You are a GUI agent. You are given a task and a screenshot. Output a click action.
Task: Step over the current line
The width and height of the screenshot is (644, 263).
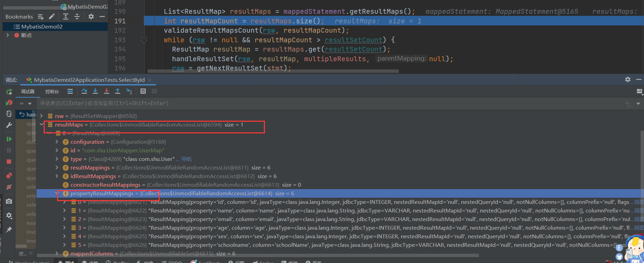(84, 91)
